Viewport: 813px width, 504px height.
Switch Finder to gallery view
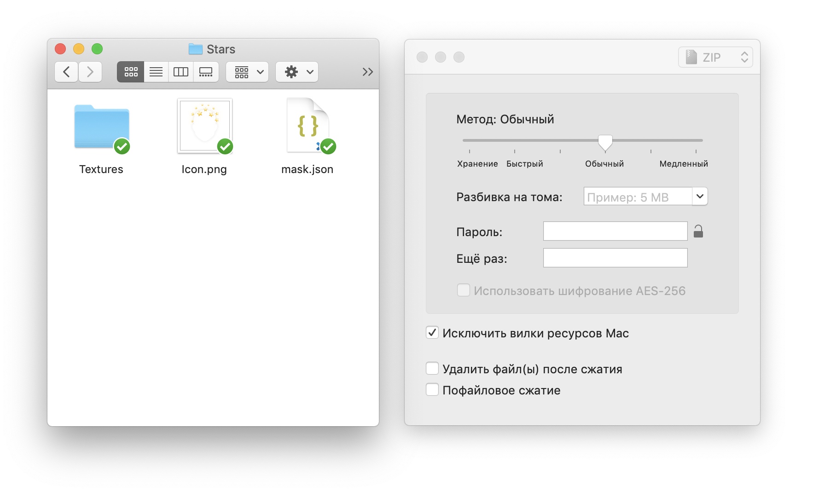206,72
